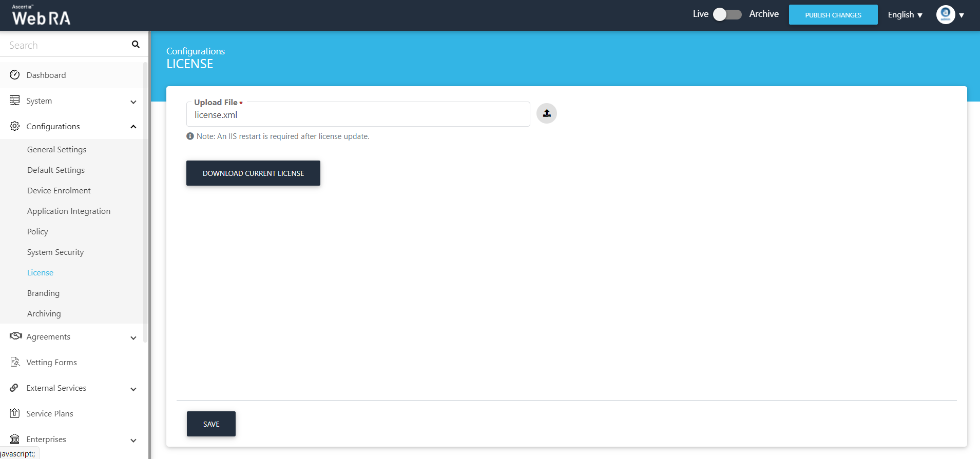The image size is (980, 459).
Task: Open the English language dropdown
Action: [x=905, y=15]
